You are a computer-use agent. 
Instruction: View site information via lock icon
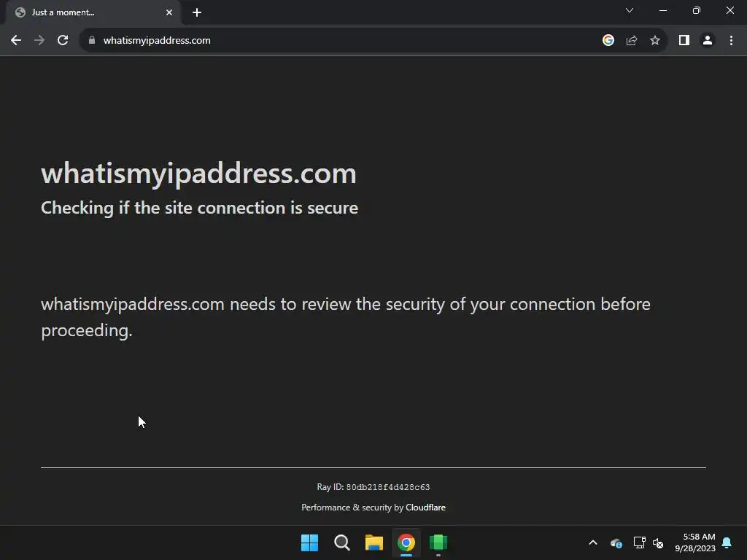91,41
